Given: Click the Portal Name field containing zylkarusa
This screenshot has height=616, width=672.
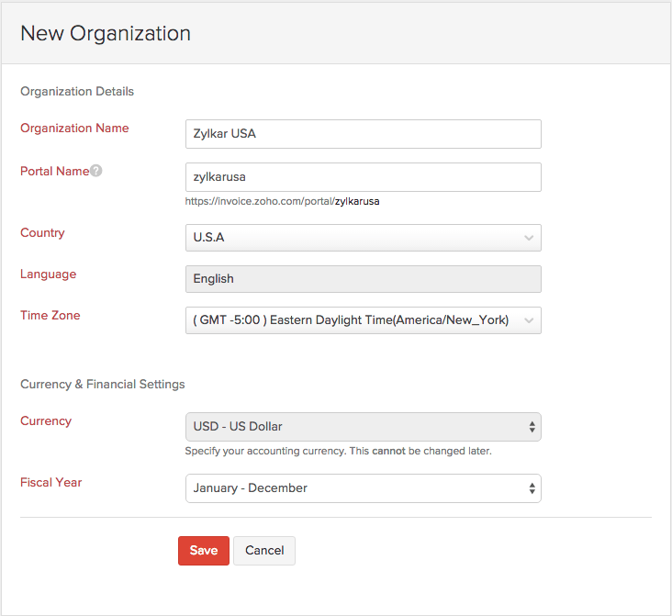Looking at the screenshot, I should click(x=363, y=177).
